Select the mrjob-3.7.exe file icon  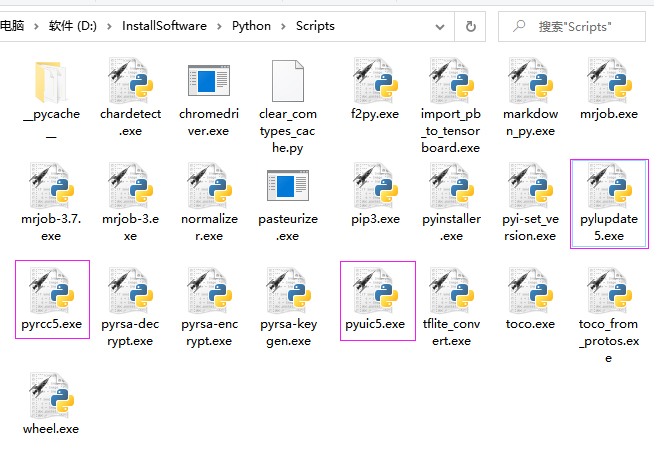[51, 186]
